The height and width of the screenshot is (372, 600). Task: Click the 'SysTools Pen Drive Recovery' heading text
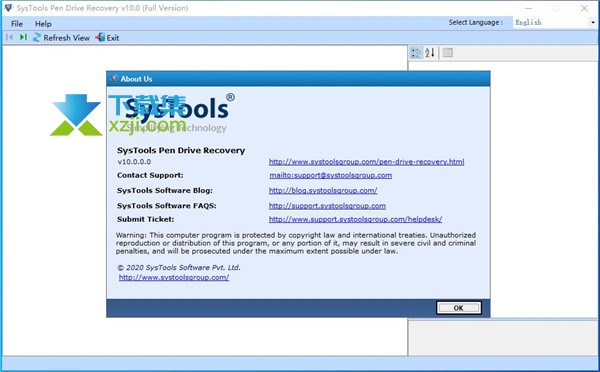[x=181, y=150]
